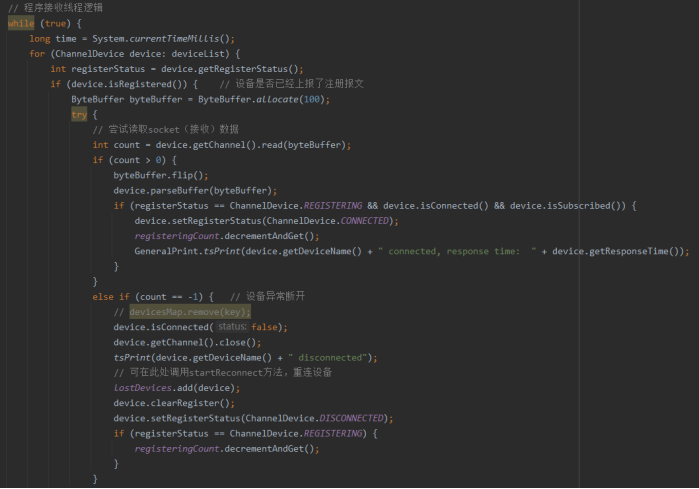Click the byteBuffer.flip() call
The height and width of the screenshot is (489, 699).
160,175
